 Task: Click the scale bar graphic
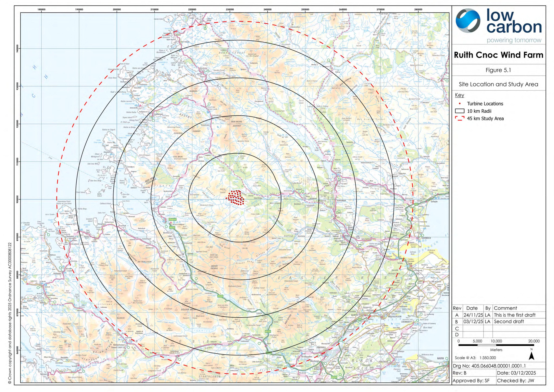tap(496, 345)
